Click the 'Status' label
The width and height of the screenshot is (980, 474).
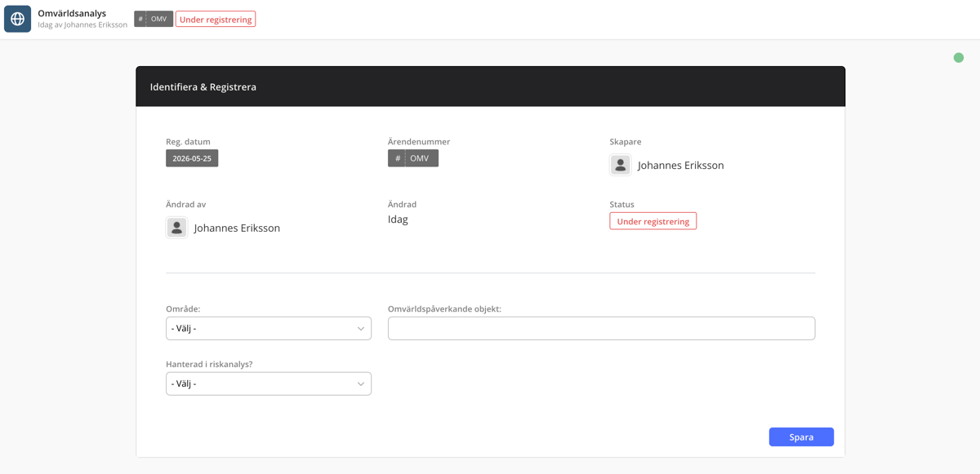tap(621, 204)
